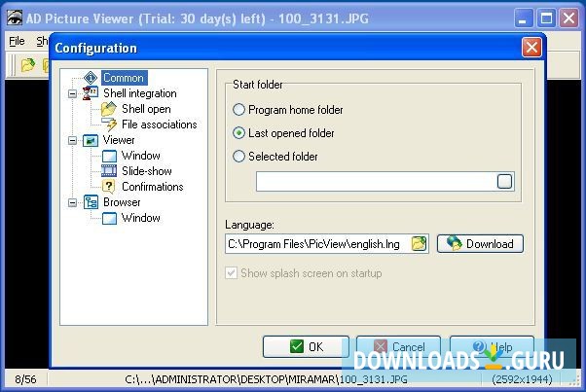Select the Common tree item
Image resolution: width=586 pixels, height=392 pixels.
click(124, 78)
